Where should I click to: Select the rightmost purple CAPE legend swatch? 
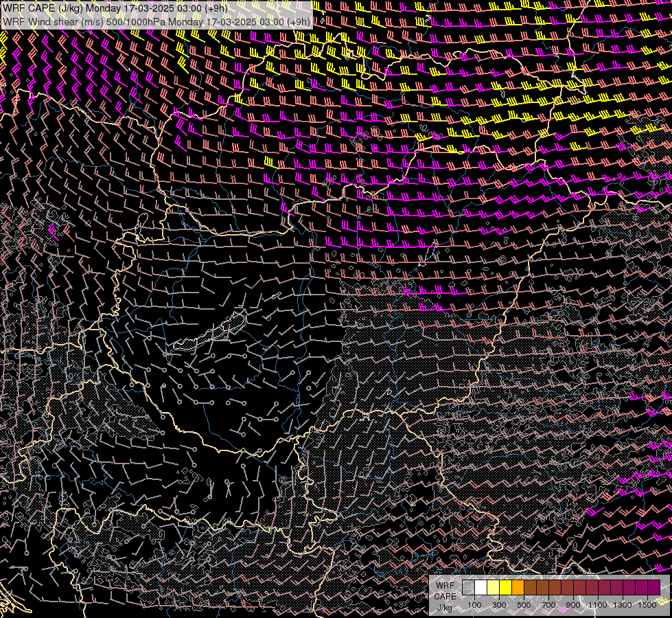coord(653,587)
